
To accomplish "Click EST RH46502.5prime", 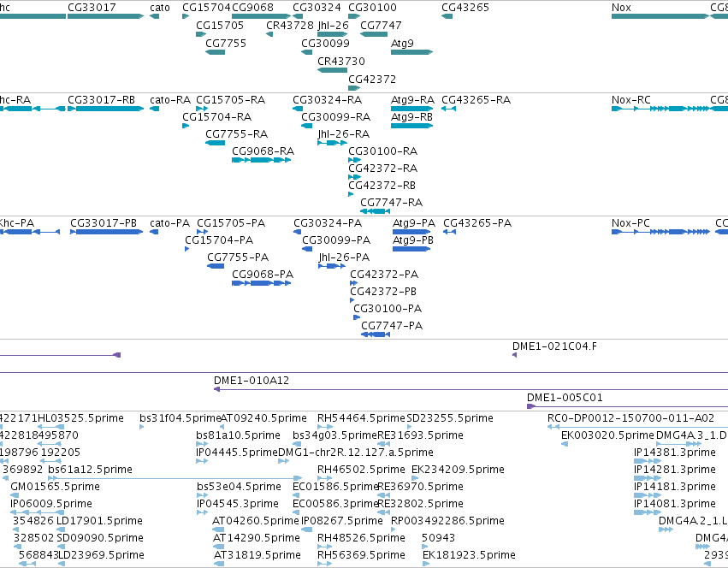I will tap(361, 470).
